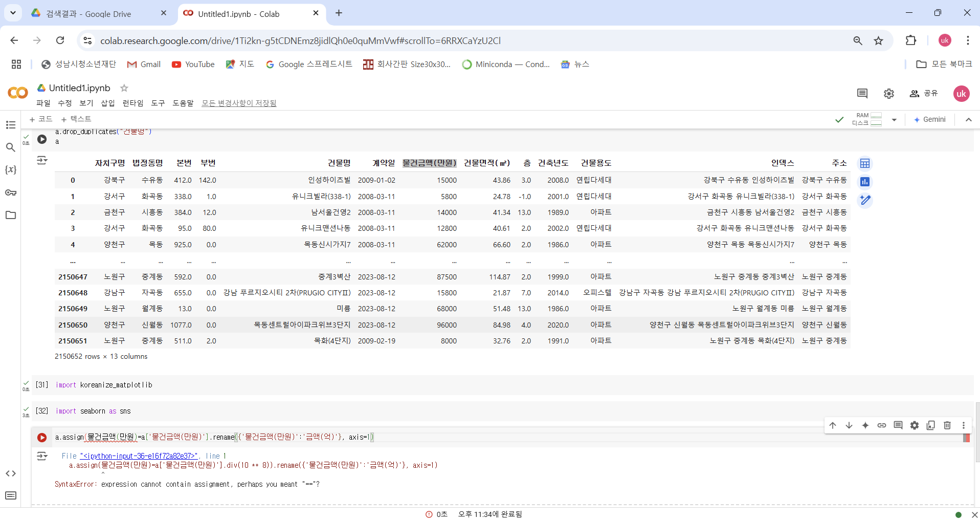The image size is (980, 519).
Task: Open the terminal icon at bottom left
Action: pos(11,495)
